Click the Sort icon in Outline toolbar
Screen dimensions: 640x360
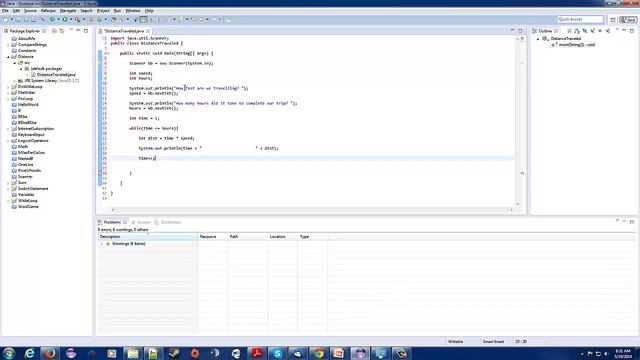click(x=577, y=31)
